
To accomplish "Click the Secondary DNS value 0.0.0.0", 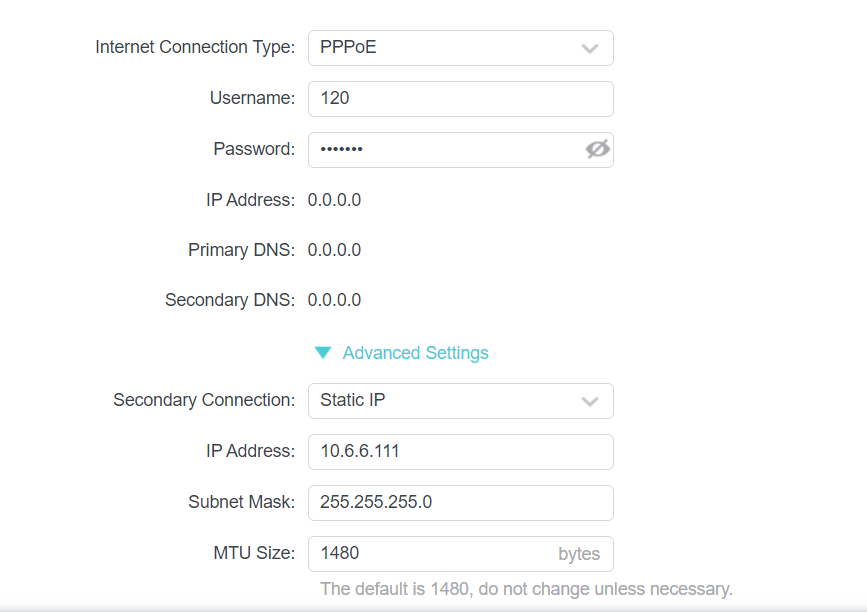I will tap(335, 300).
